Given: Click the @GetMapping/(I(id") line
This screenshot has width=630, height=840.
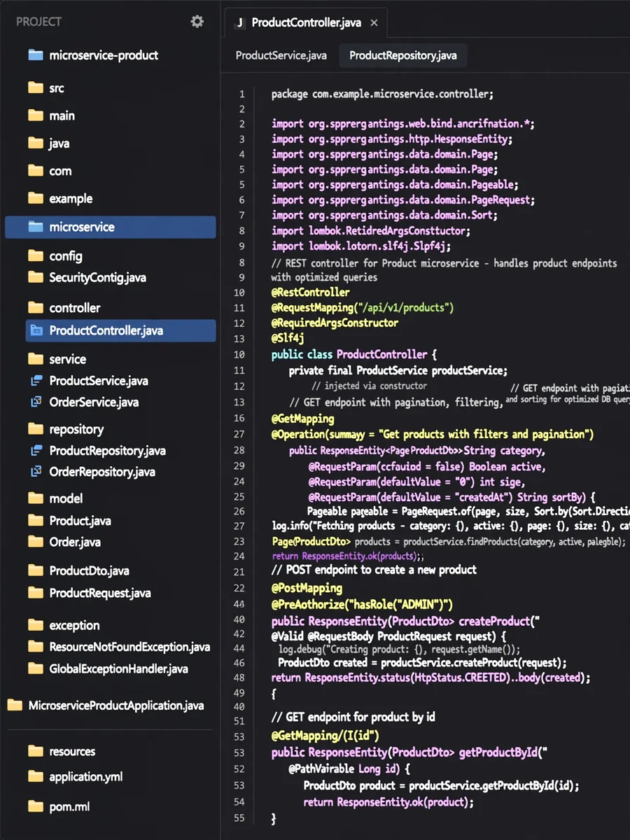Looking at the screenshot, I should click(325, 736).
